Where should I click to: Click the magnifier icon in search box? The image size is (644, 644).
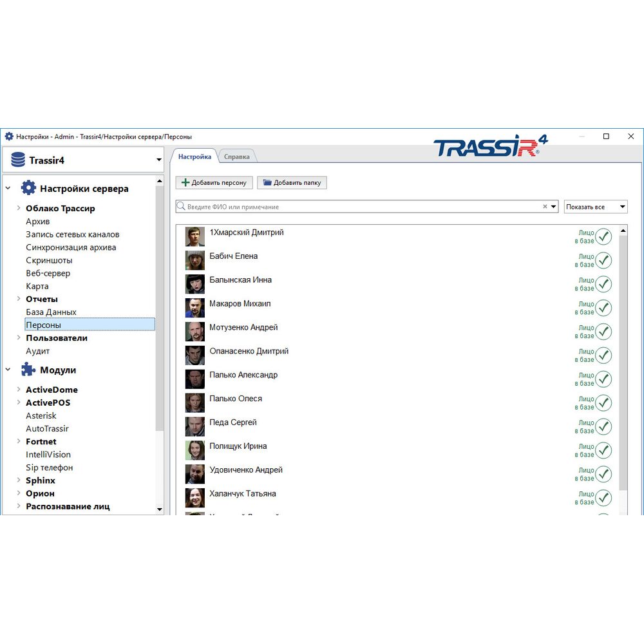pos(181,207)
